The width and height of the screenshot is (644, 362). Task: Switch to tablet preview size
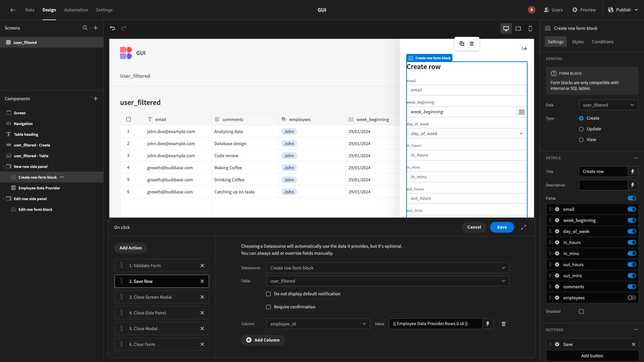(x=518, y=28)
